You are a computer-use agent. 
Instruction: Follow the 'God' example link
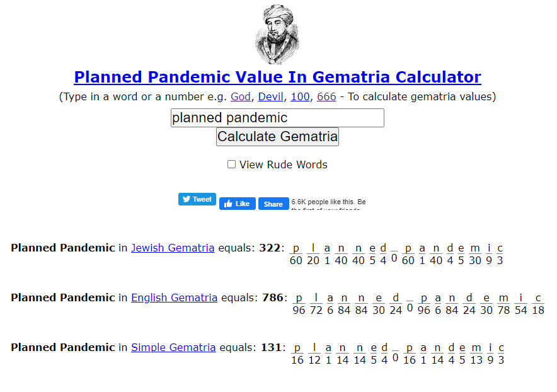pyautogui.click(x=241, y=97)
